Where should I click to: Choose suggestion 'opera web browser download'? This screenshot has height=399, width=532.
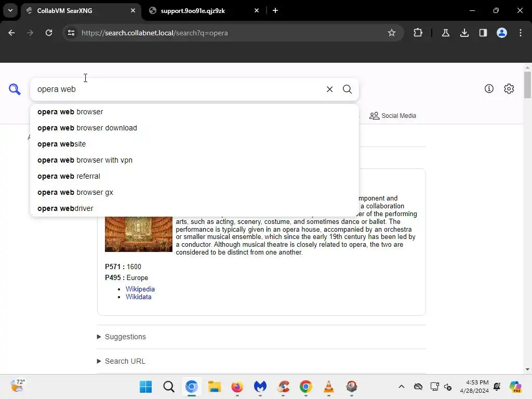click(x=194, y=128)
